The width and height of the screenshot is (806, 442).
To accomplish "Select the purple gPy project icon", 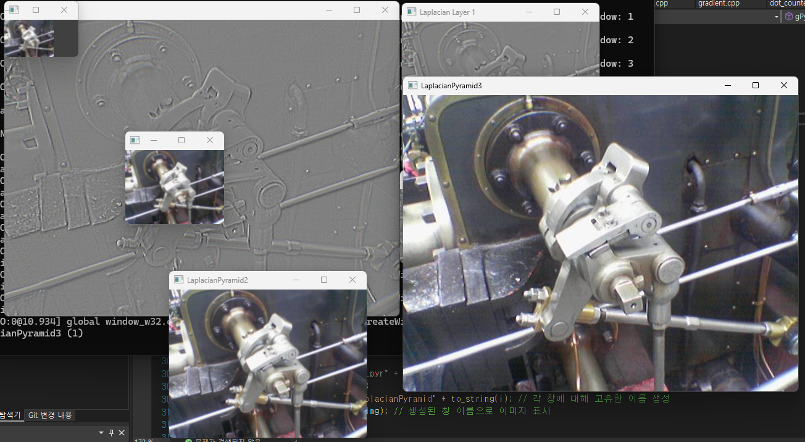I will (789, 17).
